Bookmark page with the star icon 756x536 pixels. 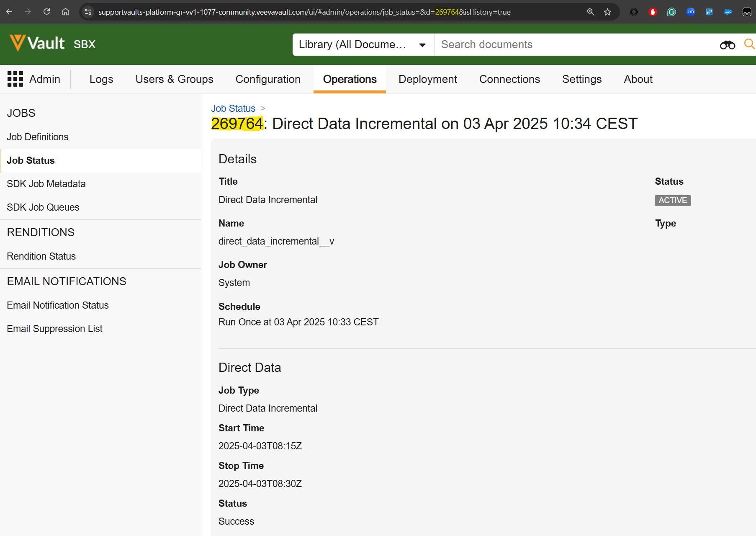click(x=607, y=12)
